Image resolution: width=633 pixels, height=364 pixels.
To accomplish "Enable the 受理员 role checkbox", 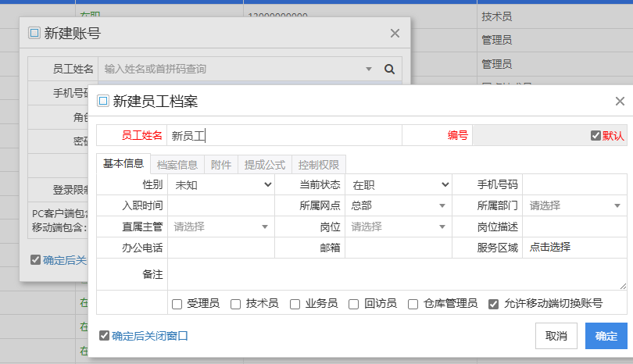I will click(x=177, y=304).
